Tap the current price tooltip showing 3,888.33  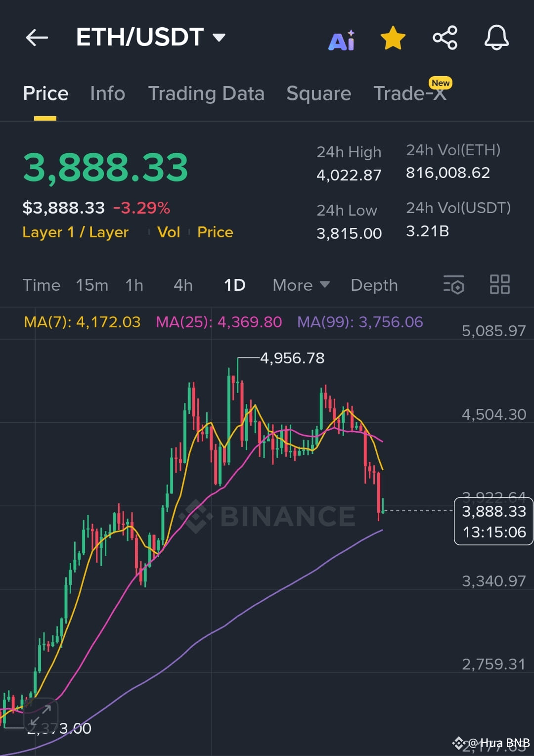pos(492,521)
